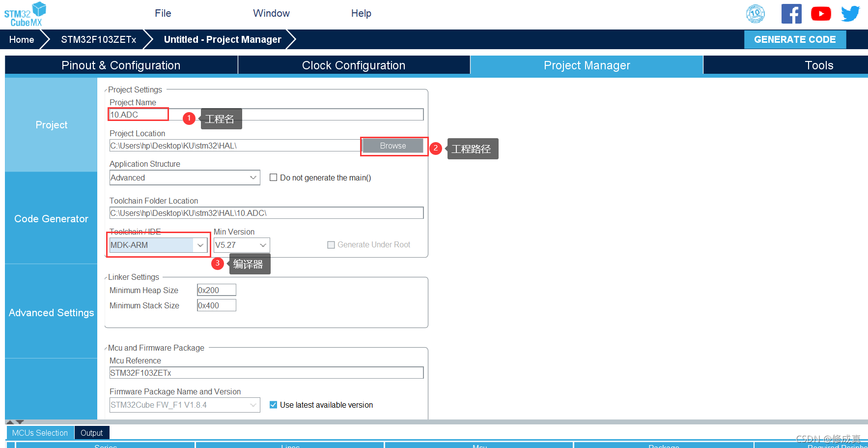Click the GENERATE CODE button

coord(795,39)
